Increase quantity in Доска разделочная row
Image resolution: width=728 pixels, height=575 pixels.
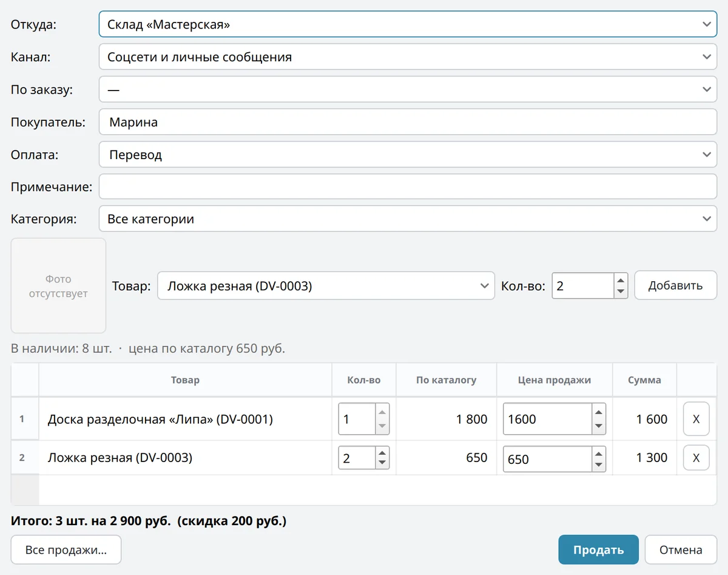[382, 412]
